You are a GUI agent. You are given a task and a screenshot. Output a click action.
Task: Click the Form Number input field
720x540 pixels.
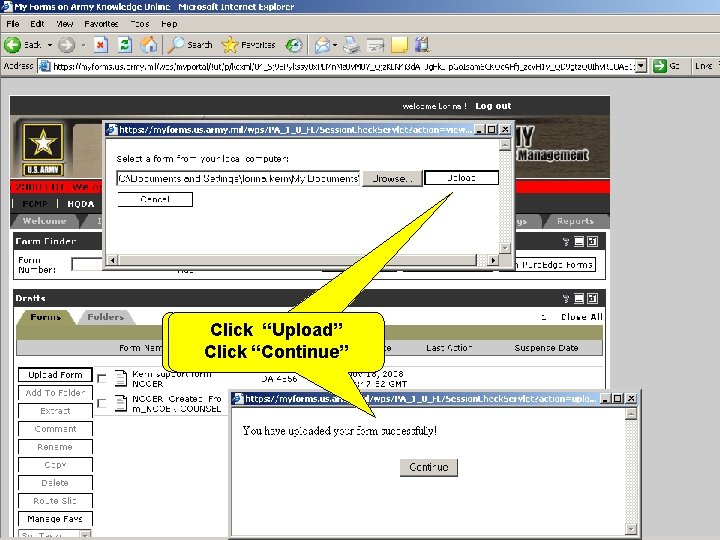click(87, 264)
